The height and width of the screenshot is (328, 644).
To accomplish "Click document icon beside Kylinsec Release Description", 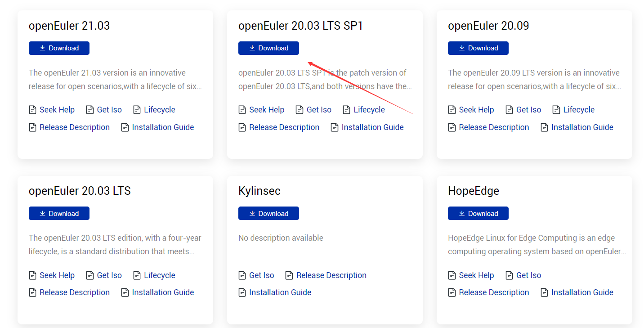I will point(289,275).
